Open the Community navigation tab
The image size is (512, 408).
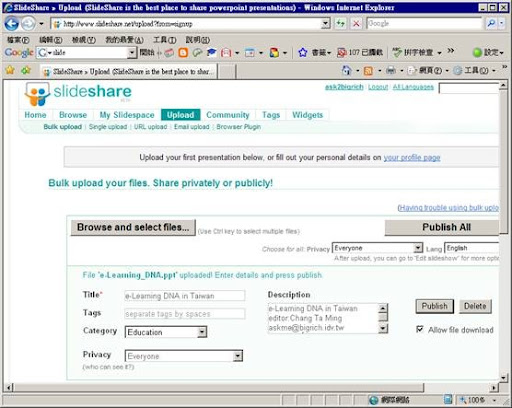click(228, 115)
